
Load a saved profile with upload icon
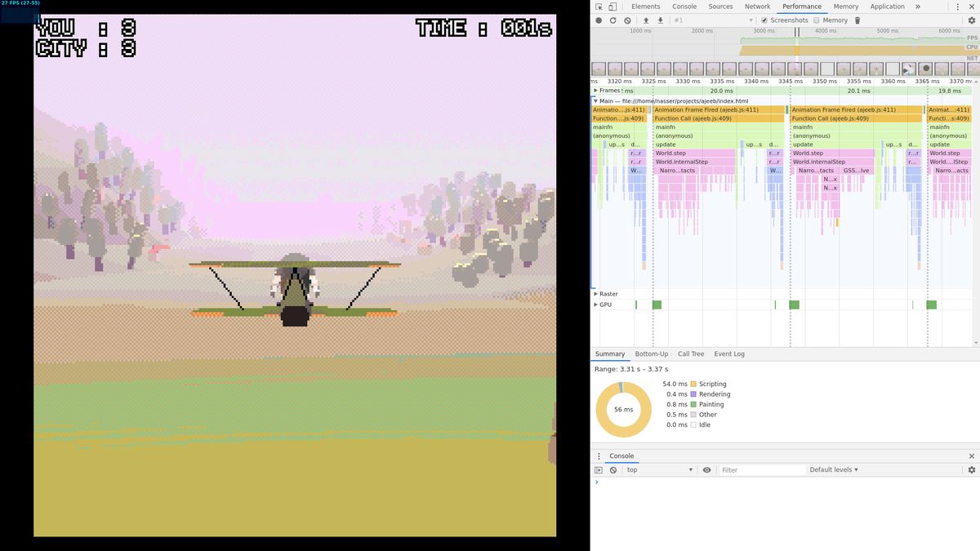pyautogui.click(x=646, y=20)
